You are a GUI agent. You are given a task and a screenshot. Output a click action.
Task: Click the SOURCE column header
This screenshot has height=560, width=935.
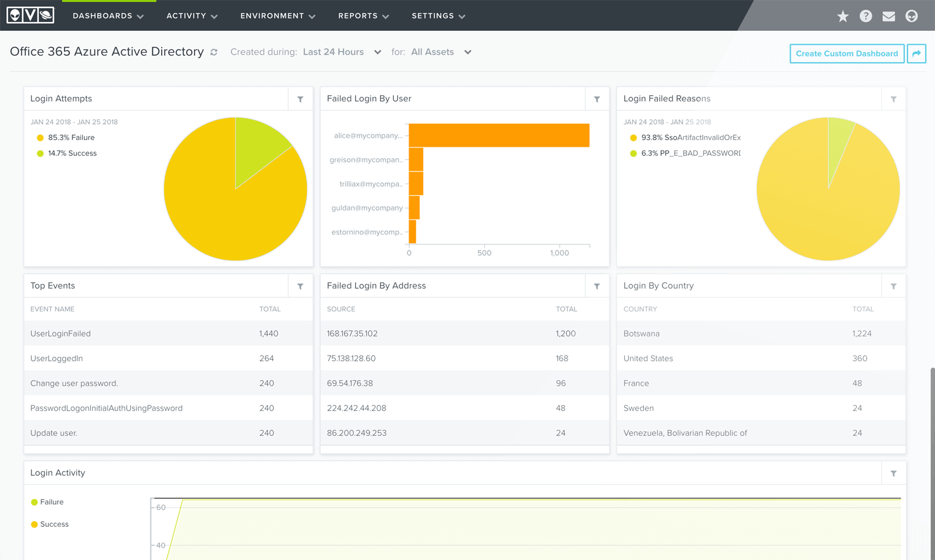tap(341, 309)
